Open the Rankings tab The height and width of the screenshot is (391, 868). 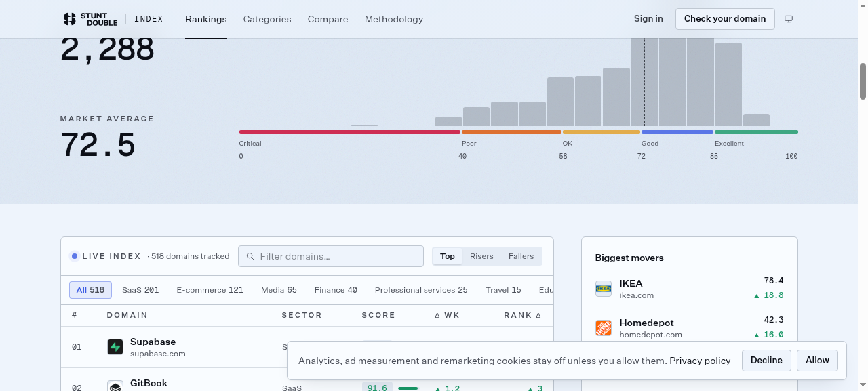206,19
